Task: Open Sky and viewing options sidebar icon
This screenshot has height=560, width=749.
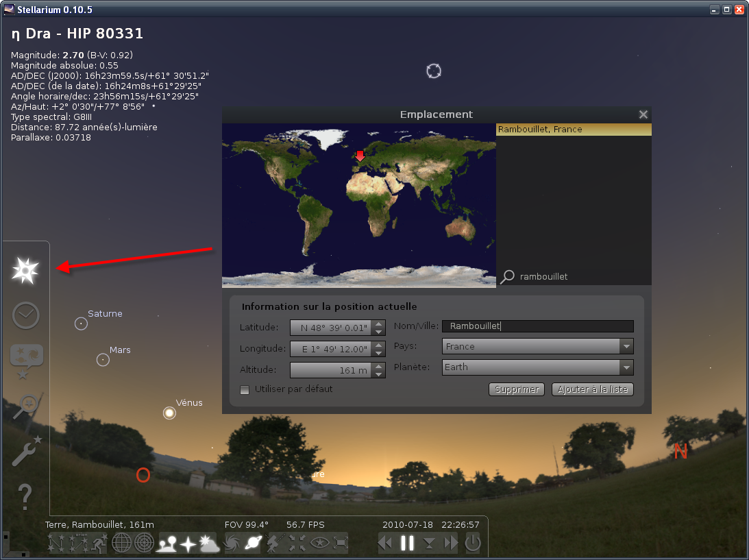Action: [x=26, y=362]
